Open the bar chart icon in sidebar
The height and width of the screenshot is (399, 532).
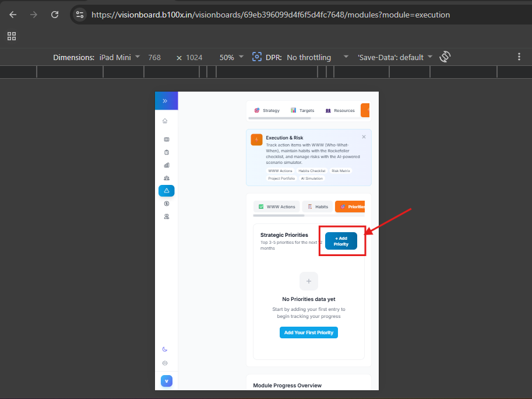(167, 165)
